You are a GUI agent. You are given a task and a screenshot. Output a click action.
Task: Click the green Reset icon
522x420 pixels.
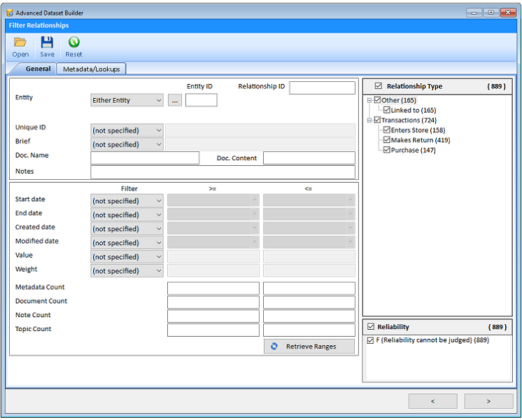tap(73, 43)
